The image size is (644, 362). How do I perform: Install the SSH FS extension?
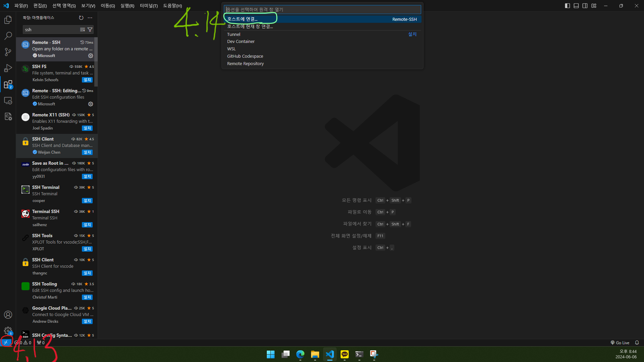[87, 80]
